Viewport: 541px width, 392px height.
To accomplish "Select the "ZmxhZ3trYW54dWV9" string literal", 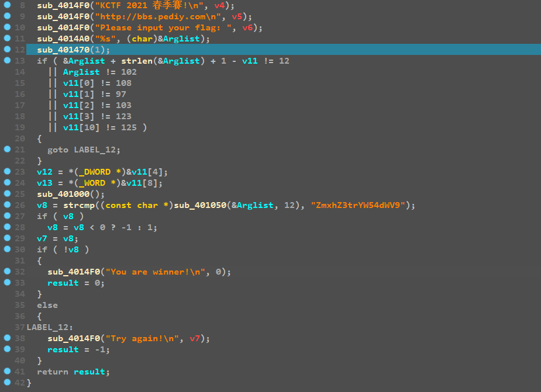I will pyautogui.click(x=358, y=205).
